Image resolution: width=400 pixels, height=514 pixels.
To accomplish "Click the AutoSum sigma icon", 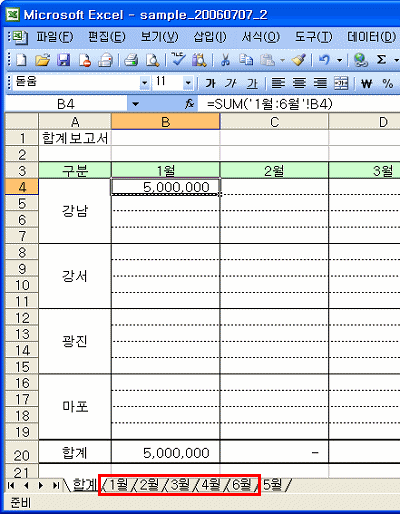I will pyautogui.click(x=382, y=60).
